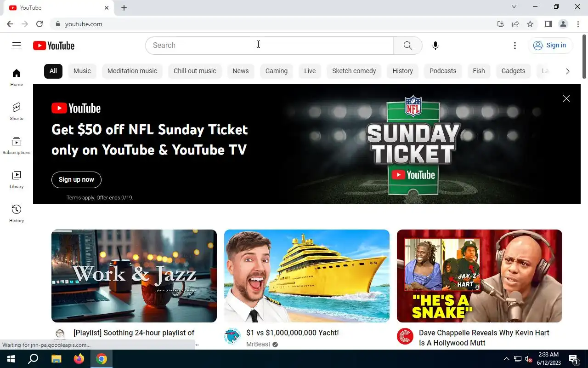Viewport: 588px width, 368px height.
Task: Close the YouTube browser tab
Action: (107, 8)
